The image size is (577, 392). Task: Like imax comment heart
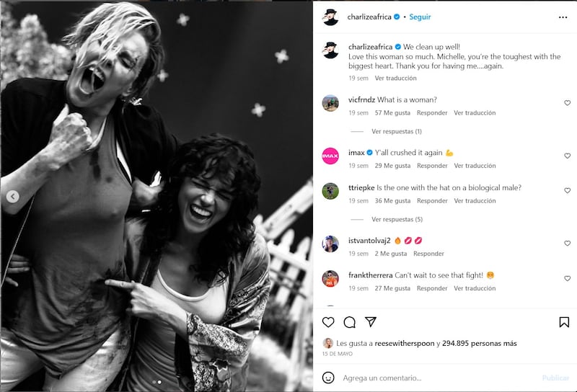[x=567, y=156]
